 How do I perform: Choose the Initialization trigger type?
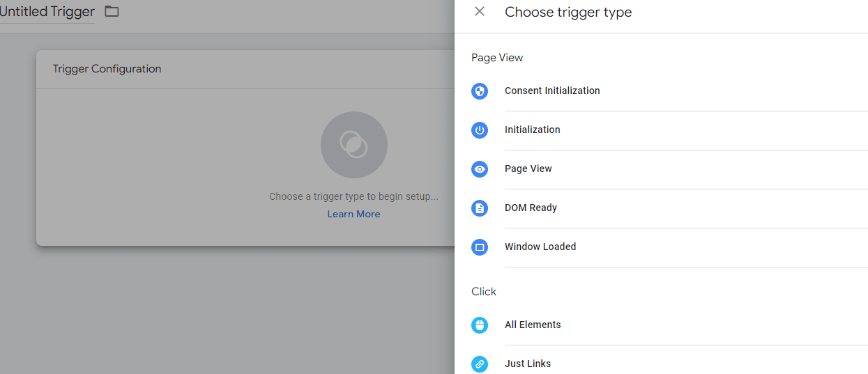pyautogui.click(x=533, y=130)
